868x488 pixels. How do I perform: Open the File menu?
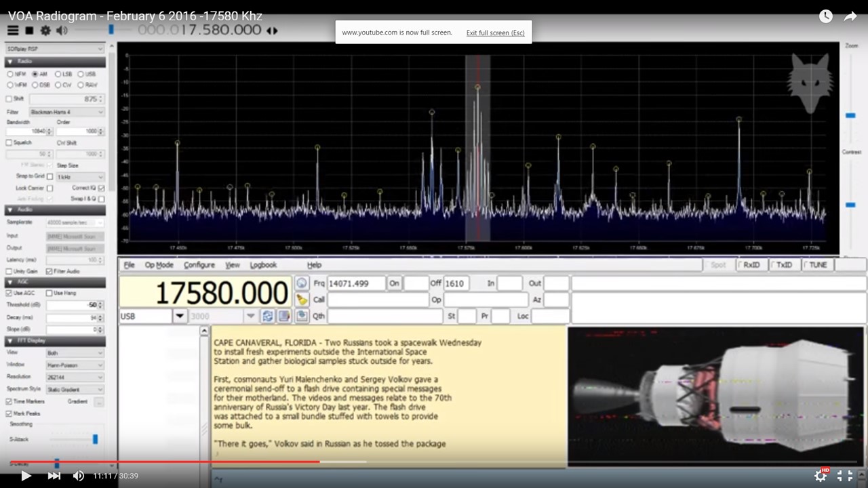point(129,265)
